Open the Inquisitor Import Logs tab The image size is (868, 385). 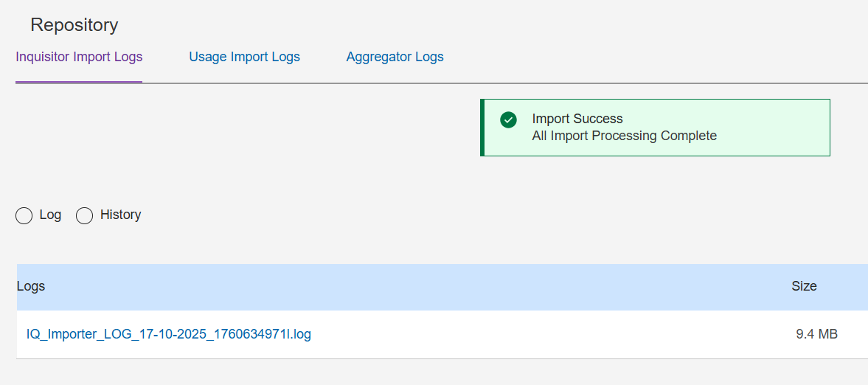(79, 57)
